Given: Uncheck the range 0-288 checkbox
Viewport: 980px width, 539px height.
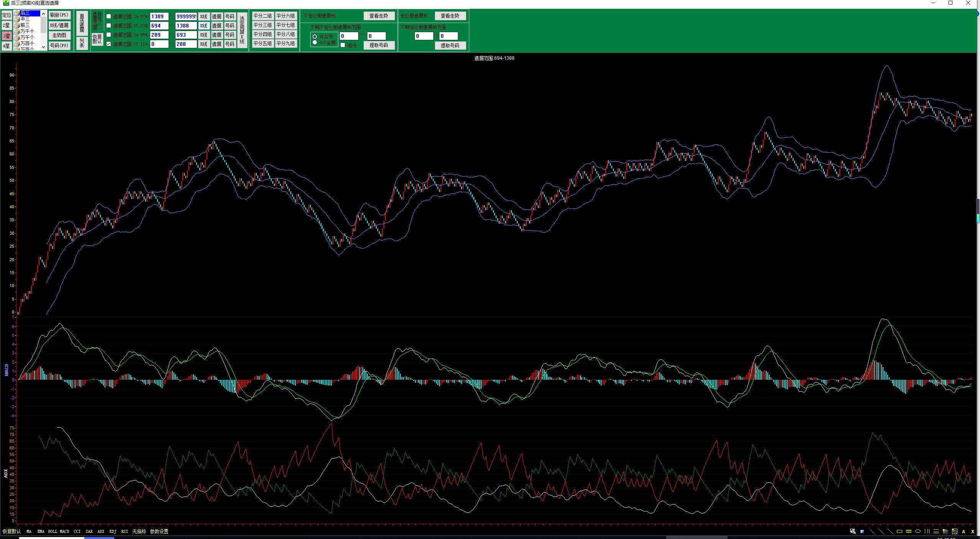Looking at the screenshot, I should [x=109, y=44].
